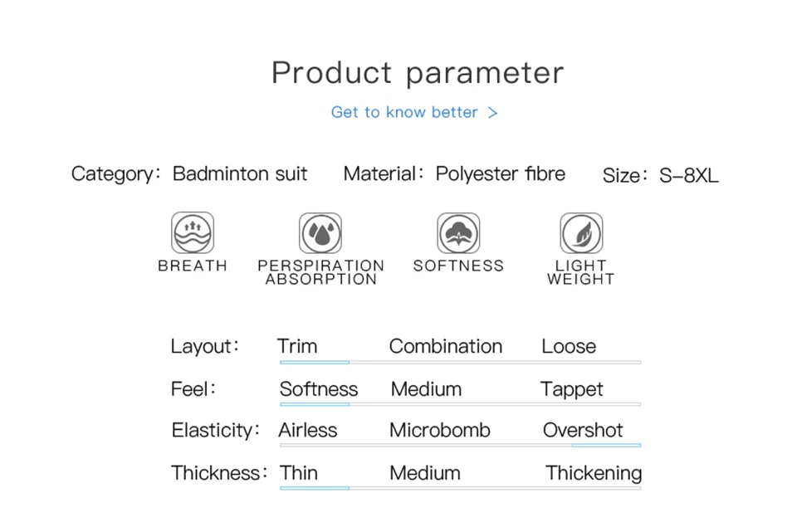Viewport: 797px width, 532px height.
Task: Click the Product parameter heading
Action: click(x=418, y=73)
